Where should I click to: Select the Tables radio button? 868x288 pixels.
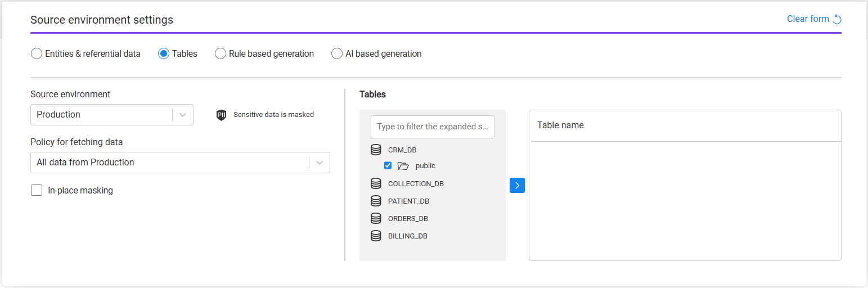point(164,54)
